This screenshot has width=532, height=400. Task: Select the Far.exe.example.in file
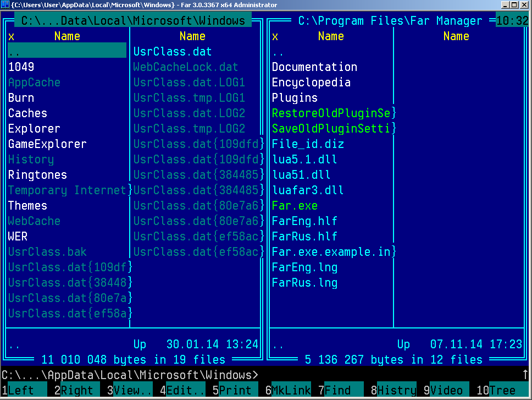click(x=331, y=252)
